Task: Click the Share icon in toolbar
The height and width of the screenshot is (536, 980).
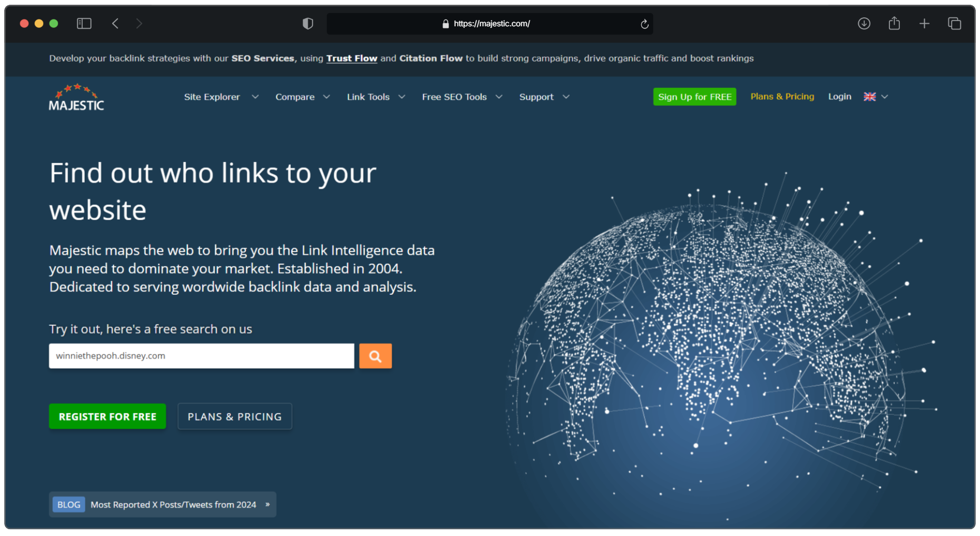Action: (x=894, y=23)
